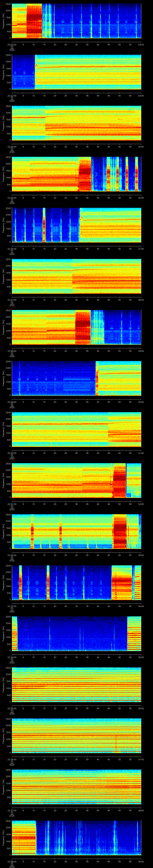The image size is (153, 868).
Task: Open the spectrogram panel beginning at 22:27:00
Action: coord(76,276)
